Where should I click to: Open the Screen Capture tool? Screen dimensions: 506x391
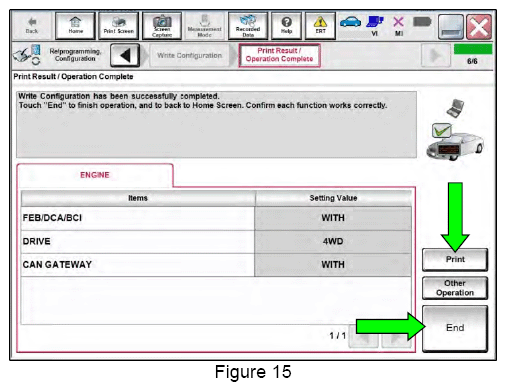pyautogui.click(x=162, y=26)
